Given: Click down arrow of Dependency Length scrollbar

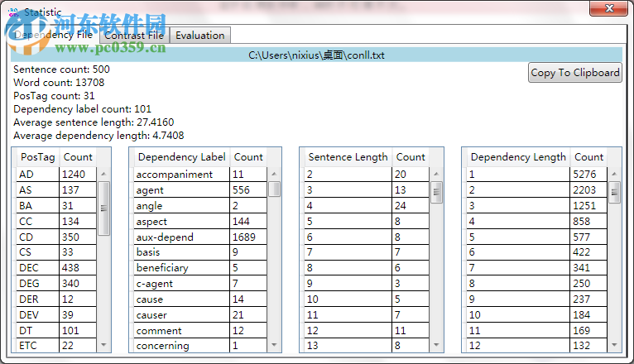Looking at the screenshot, I should pos(615,345).
